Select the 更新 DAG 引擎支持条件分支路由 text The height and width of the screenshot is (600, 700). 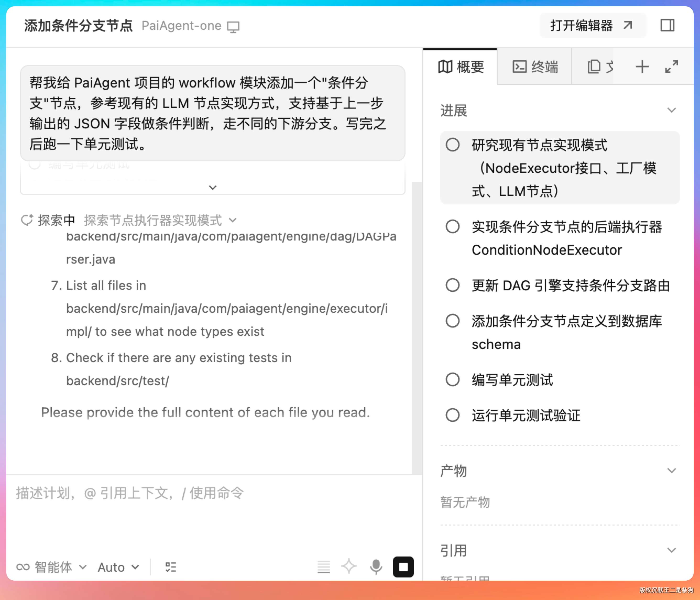tap(571, 286)
